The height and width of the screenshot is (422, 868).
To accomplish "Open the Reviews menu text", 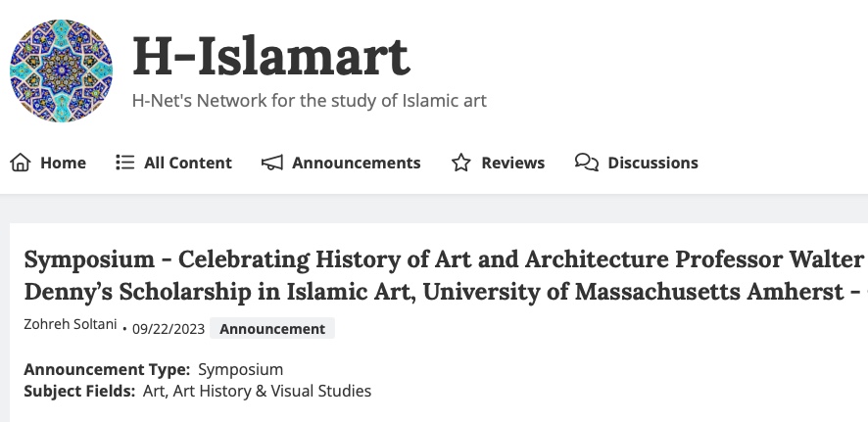I will click(512, 163).
